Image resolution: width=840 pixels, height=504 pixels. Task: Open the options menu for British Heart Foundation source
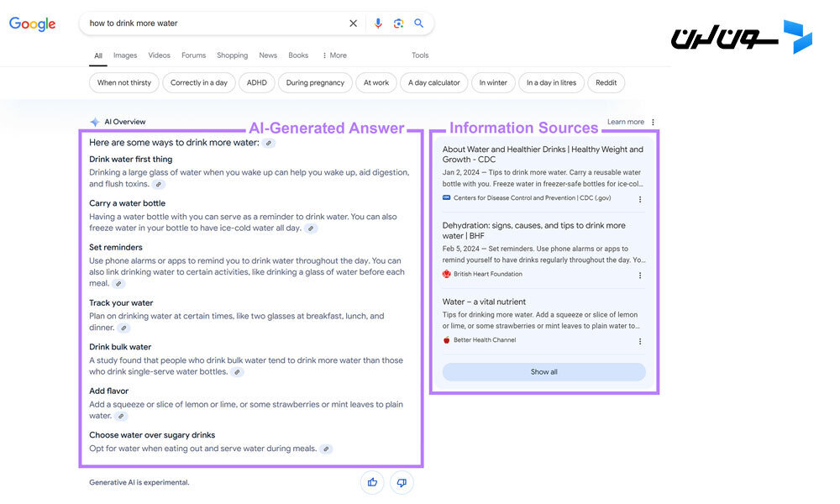click(x=640, y=276)
